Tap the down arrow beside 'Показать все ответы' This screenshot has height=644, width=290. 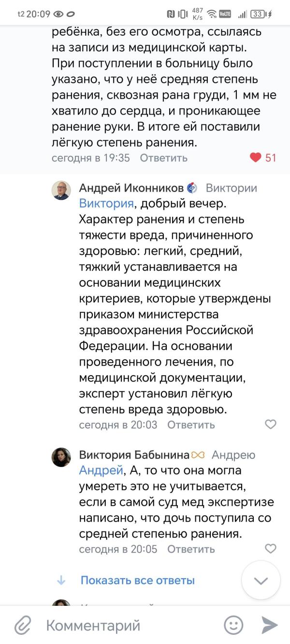[x=61, y=580]
